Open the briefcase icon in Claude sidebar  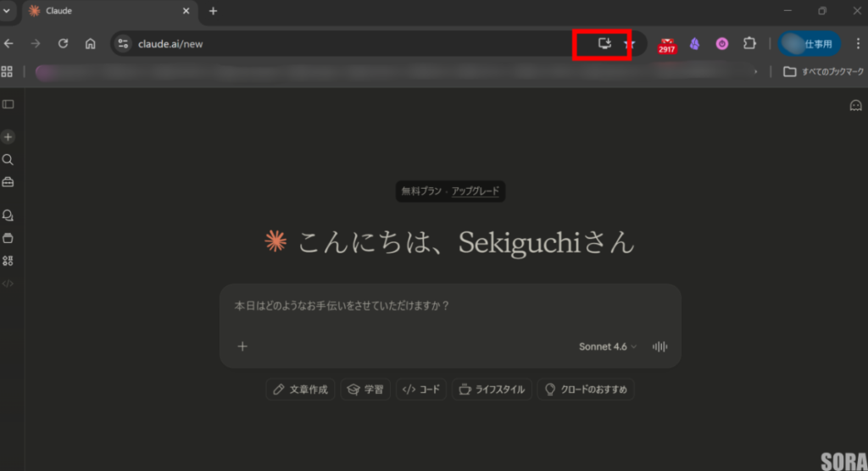8,182
